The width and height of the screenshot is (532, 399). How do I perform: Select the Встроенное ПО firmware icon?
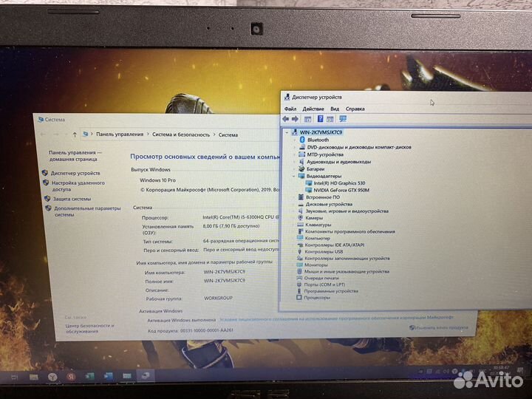301,197
